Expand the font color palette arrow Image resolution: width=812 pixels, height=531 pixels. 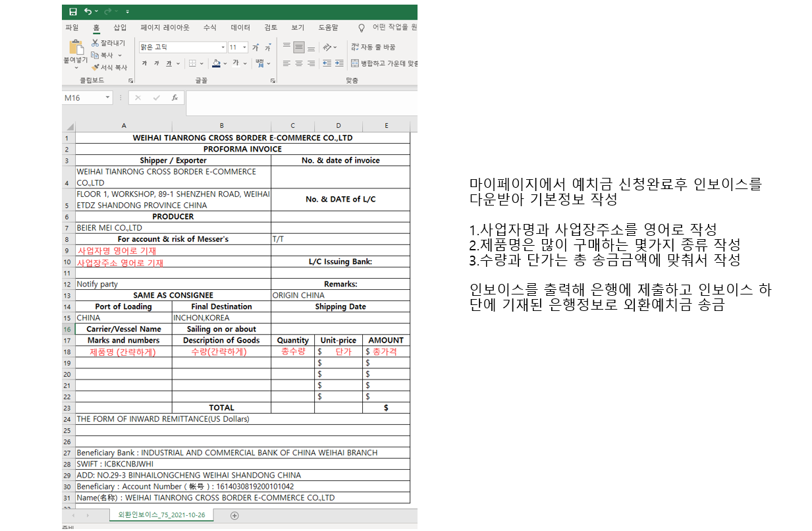pos(245,64)
